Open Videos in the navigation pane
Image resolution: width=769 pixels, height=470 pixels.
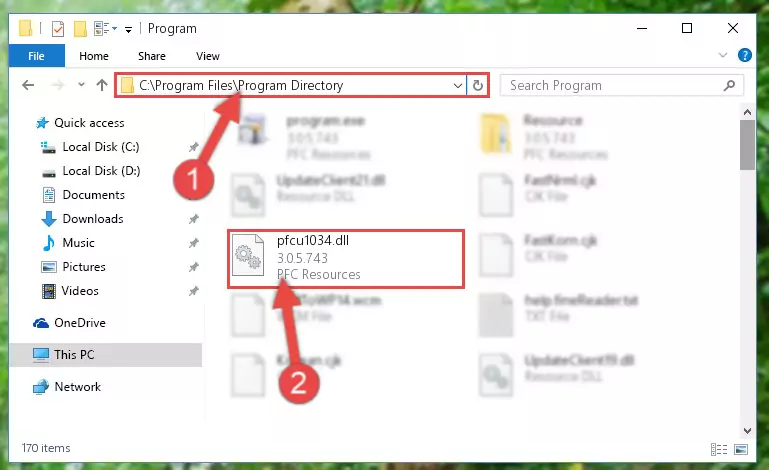[80, 291]
